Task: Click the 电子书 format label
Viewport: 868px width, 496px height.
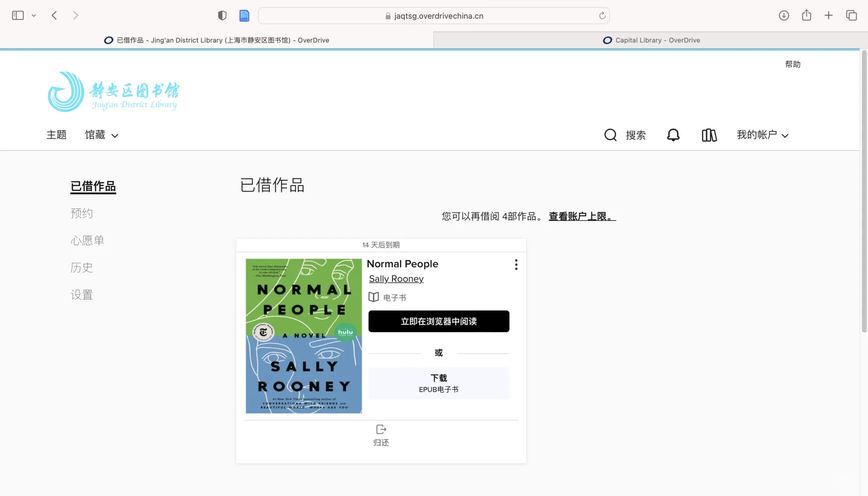Action: 395,298
